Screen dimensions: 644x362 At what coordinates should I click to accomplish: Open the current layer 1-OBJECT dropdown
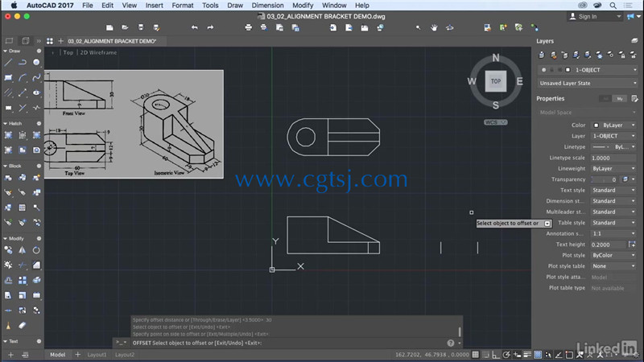[x=588, y=70]
